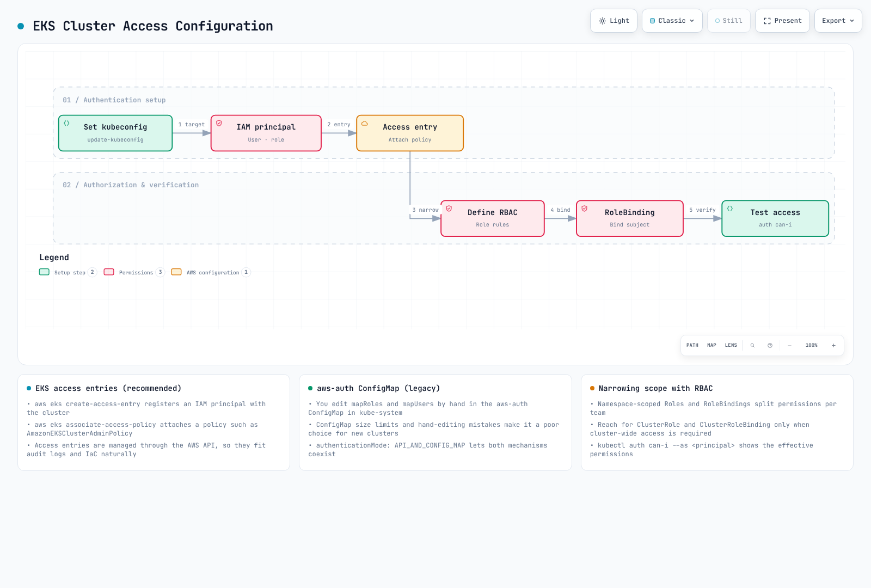This screenshot has height=588, width=871.
Task: Click the shield icon on IAM principal node
Action: [219, 123]
